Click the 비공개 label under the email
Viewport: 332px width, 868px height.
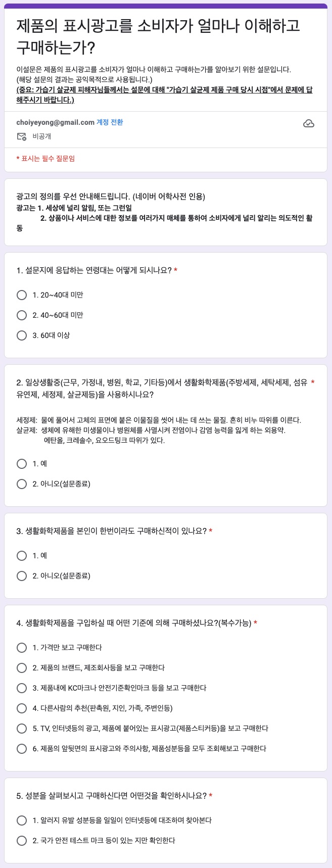click(x=42, y=136)
